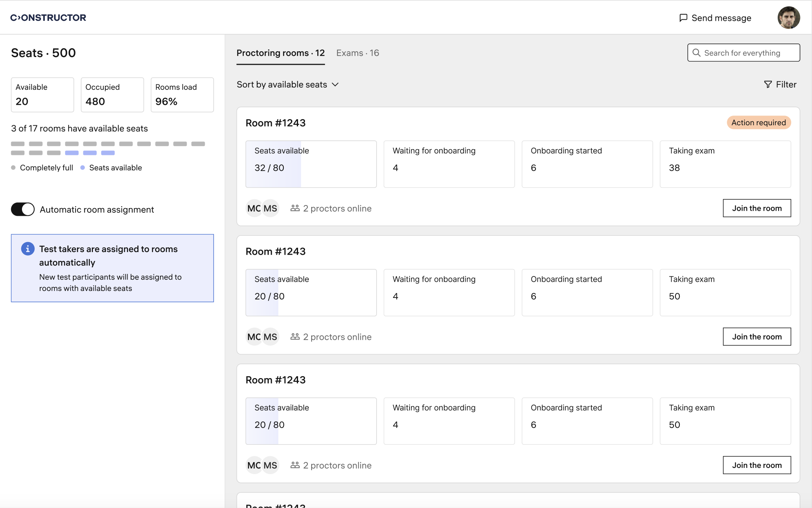Click the blue info icon in notice

tap(28, 249)
